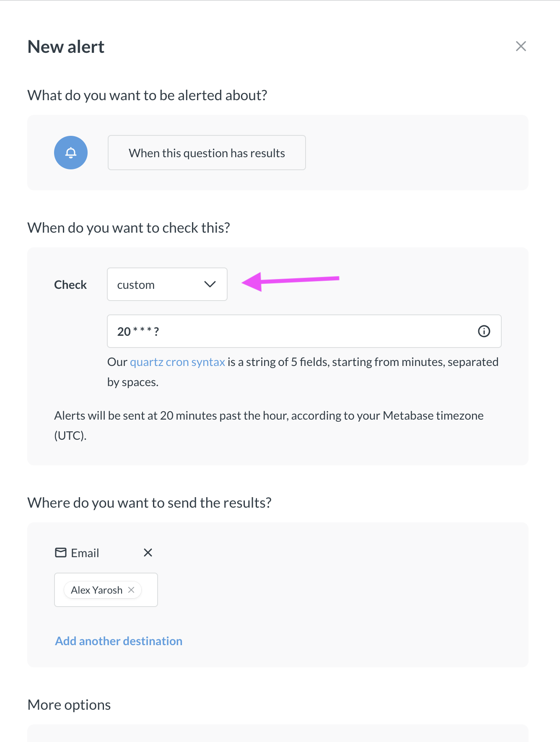
Task: Click the 'New alert' dialog title
Action: (66, 47)
